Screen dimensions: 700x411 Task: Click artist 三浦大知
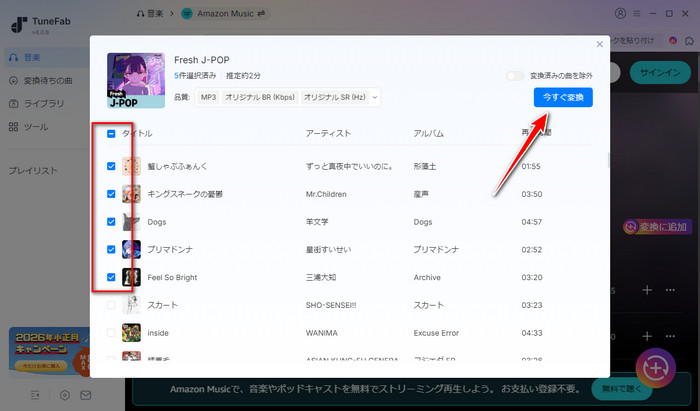[321, 277]
